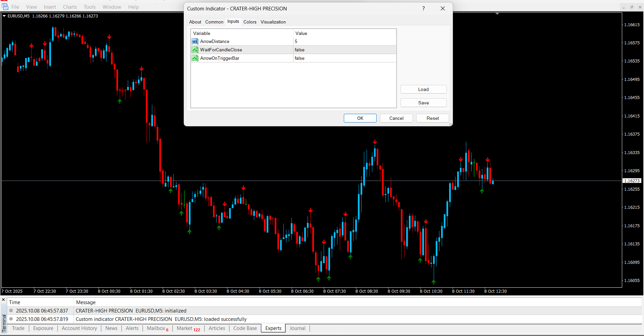Click the ArrowOnTriggerBar boolean type icon

coord(195,58)
